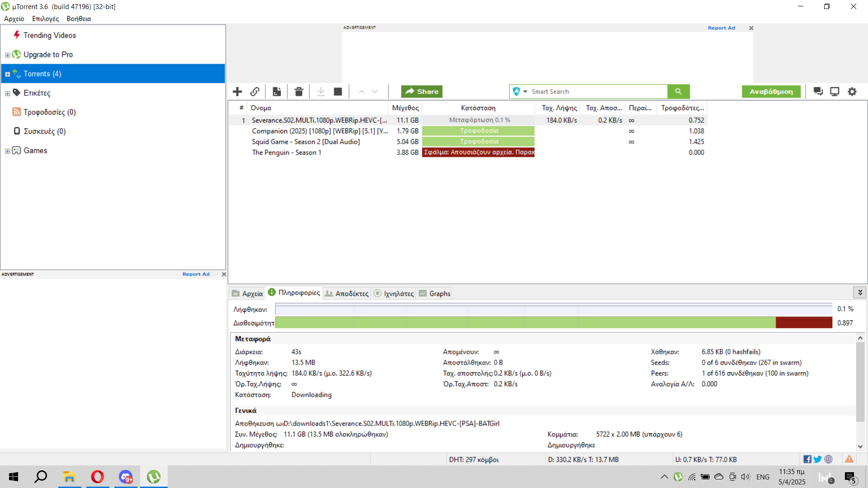Open Windows Start menu
Screen dimensions: 868x488
click(14, 477)
